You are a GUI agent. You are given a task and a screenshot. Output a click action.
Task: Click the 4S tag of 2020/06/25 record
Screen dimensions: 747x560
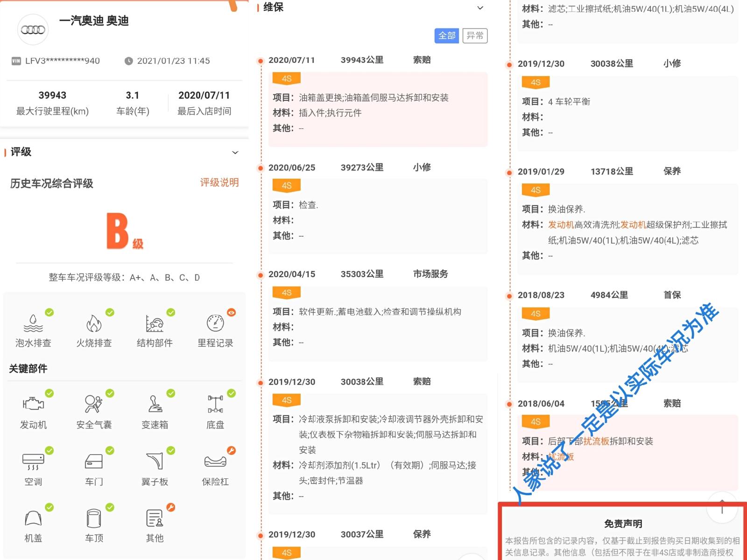(287, 185)
